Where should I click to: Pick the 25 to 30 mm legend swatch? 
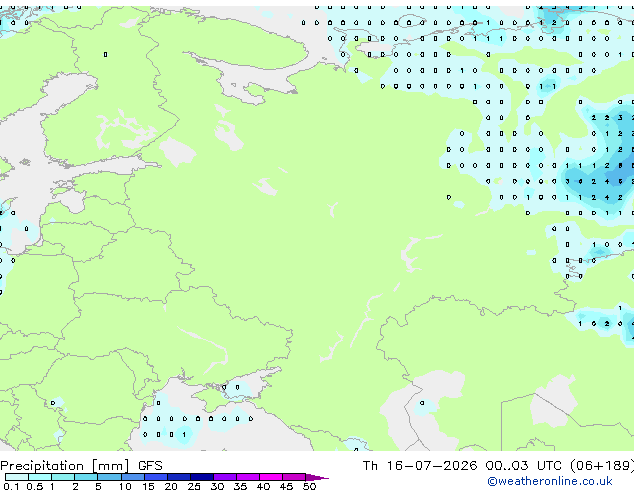(x=202, y=477)
